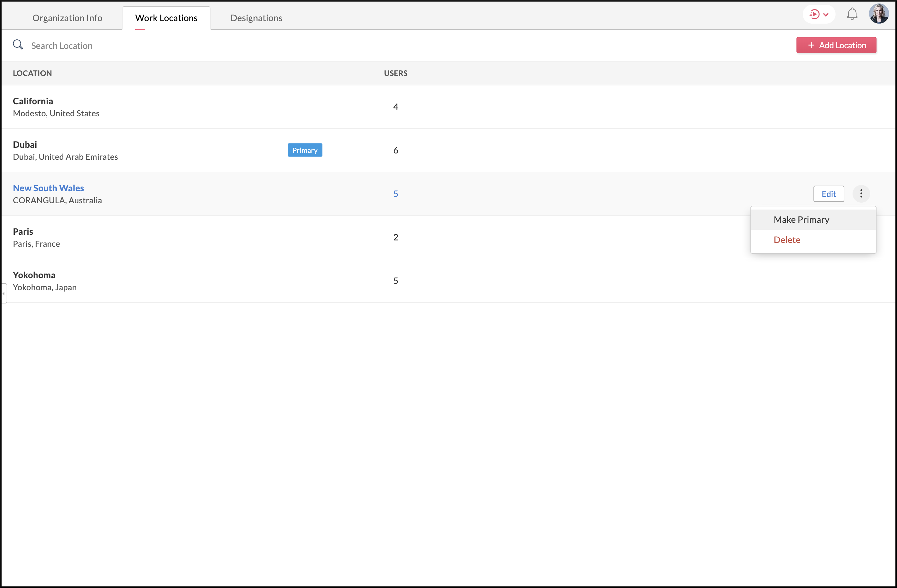
Task: Choose Delete from the context menu
Action: pyautogui.click(x=787, y=240)
